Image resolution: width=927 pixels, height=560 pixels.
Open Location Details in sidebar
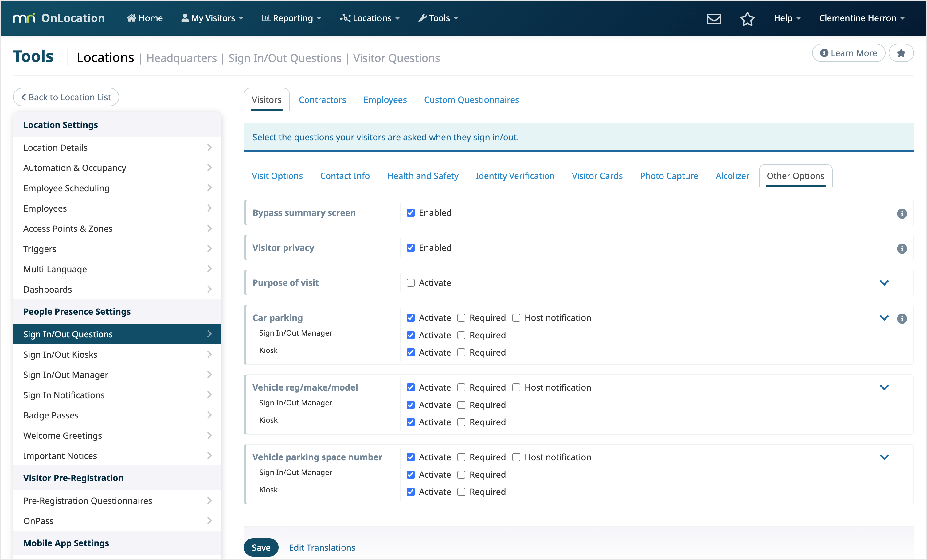(117, 147)
